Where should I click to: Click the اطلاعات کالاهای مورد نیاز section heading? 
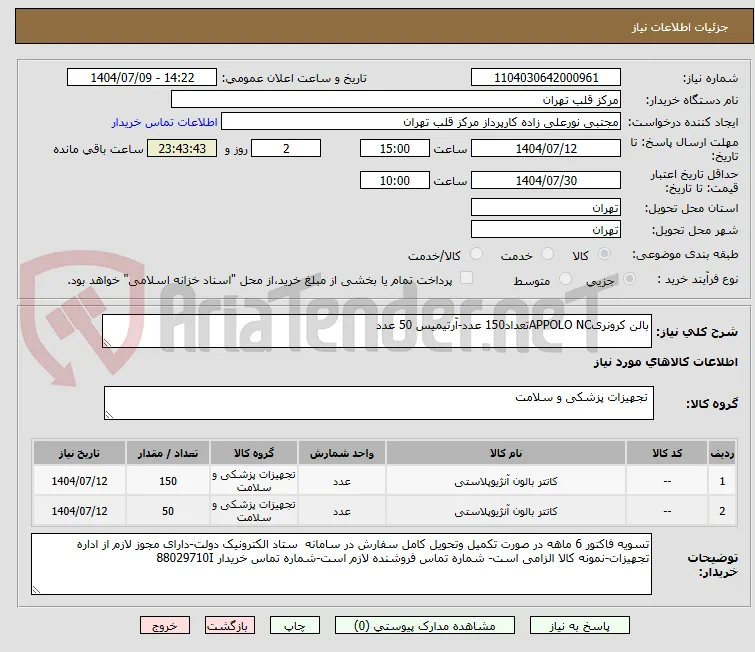[665, 362]
